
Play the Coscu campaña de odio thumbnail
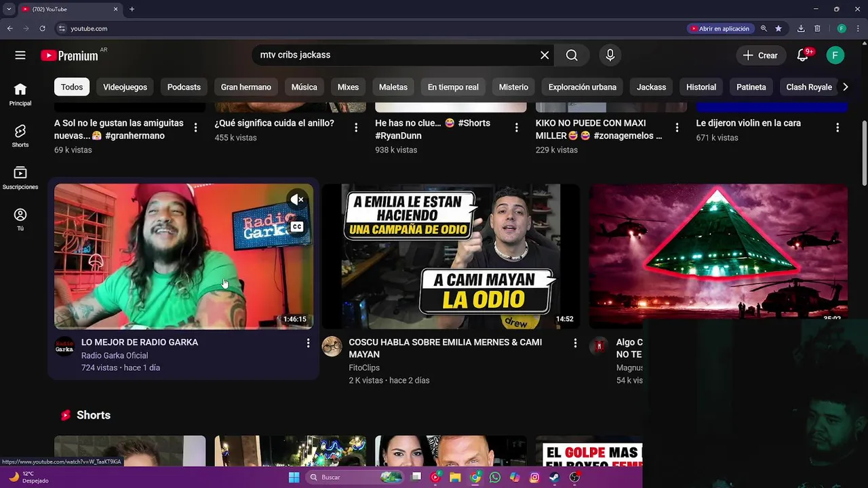(x=451, y=256)
